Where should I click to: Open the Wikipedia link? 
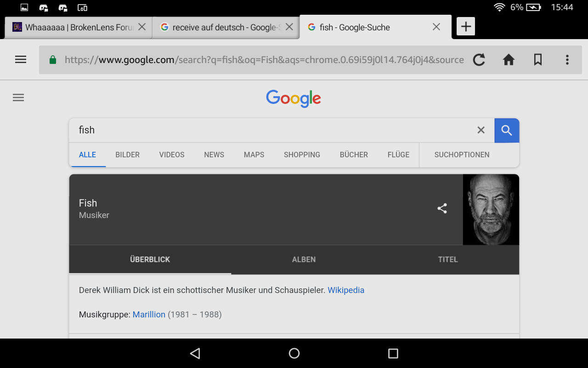click(346, 290)
